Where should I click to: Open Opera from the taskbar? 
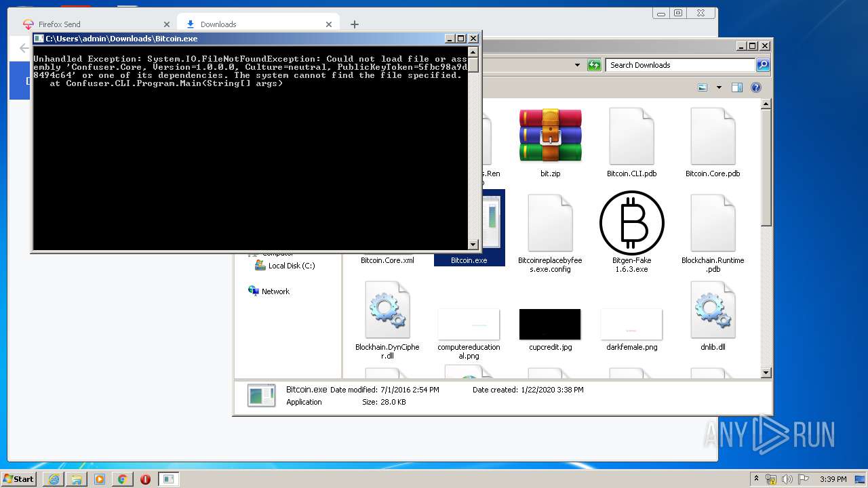[x=145, y=479]
